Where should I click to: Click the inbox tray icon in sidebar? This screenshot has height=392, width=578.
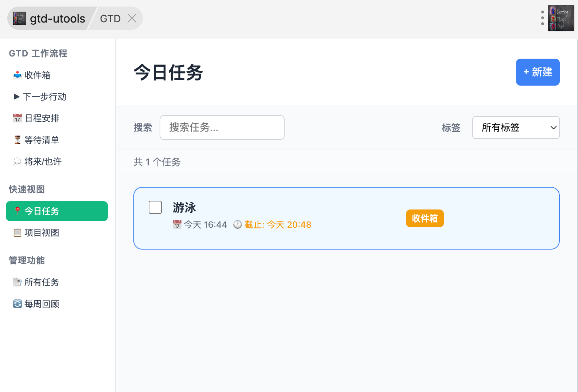(x=17, y=75)
